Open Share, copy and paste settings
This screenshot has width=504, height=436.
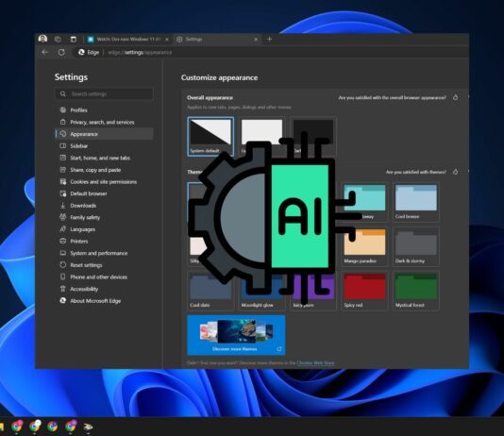104,170
